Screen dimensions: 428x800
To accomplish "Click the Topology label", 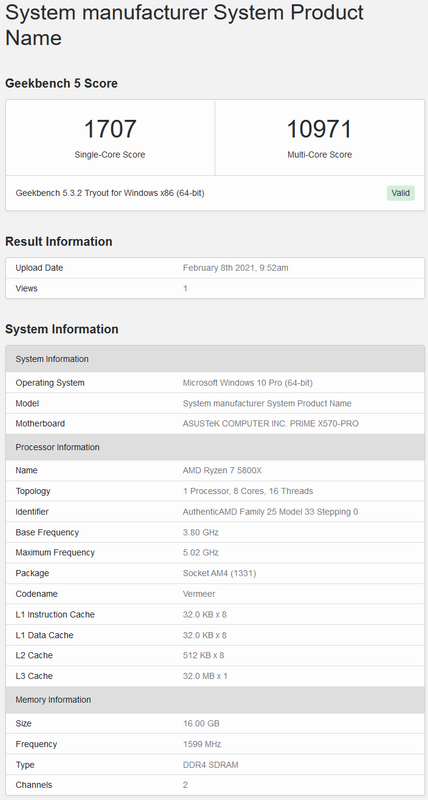I will (33, 491).
